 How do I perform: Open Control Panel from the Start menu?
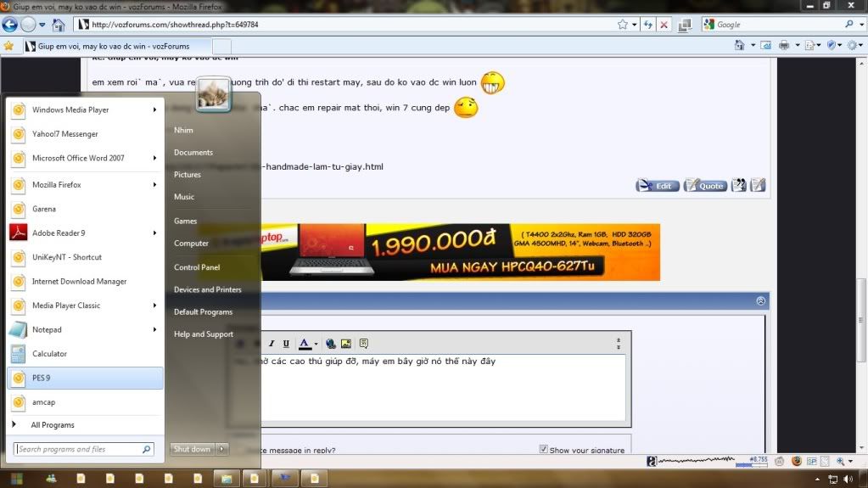[x=197, y=267]
